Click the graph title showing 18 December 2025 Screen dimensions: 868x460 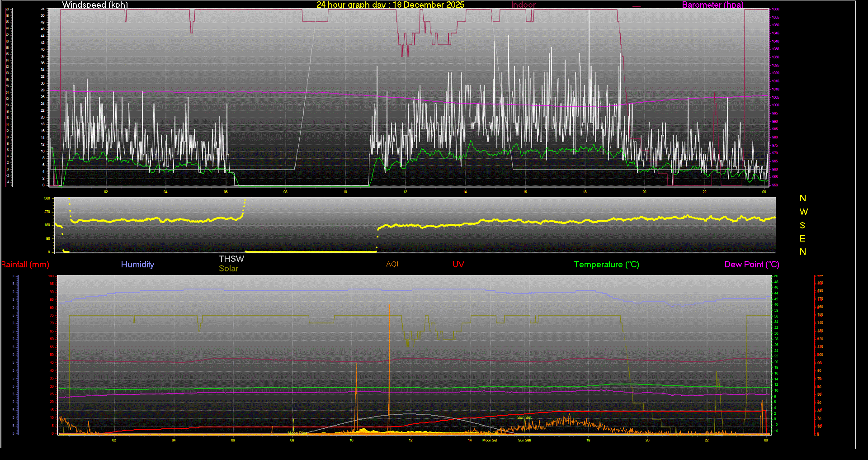point(391,5)
